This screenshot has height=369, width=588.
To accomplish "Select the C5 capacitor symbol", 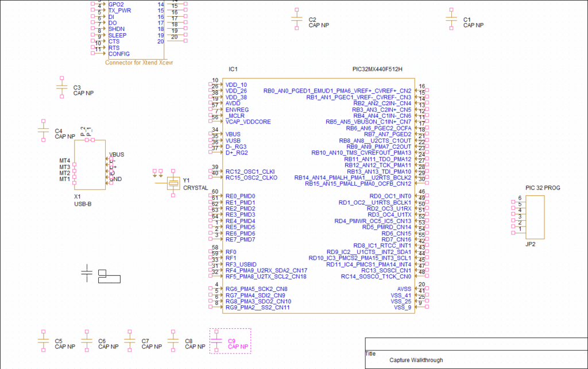I will [x=42, y=341].
